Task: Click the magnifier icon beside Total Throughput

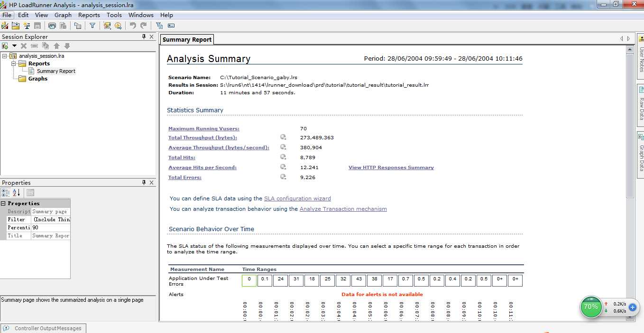Action: (283, 137)
